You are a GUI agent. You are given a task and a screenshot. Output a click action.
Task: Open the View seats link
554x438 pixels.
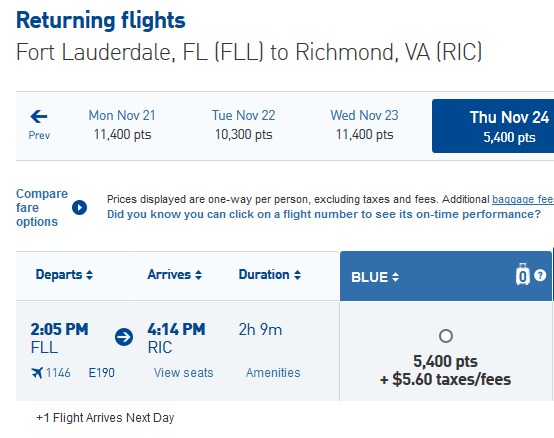(184, 373)
